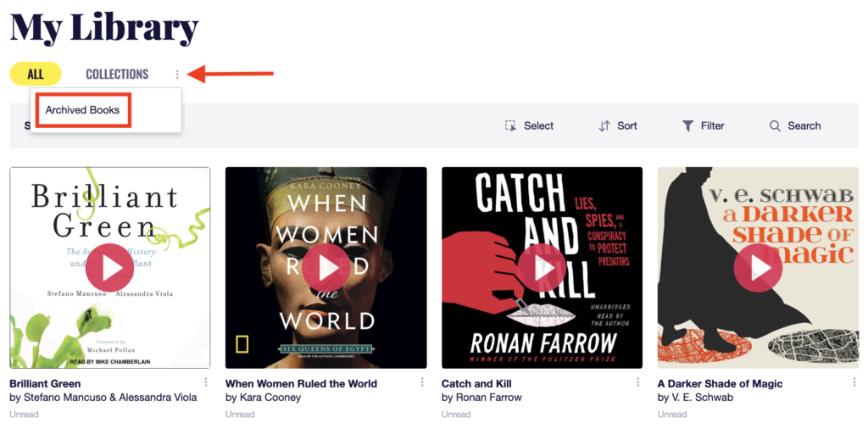868x440 pixels.
Task: Play the Brilliant Green audiobook
Action: coord(109,268)
